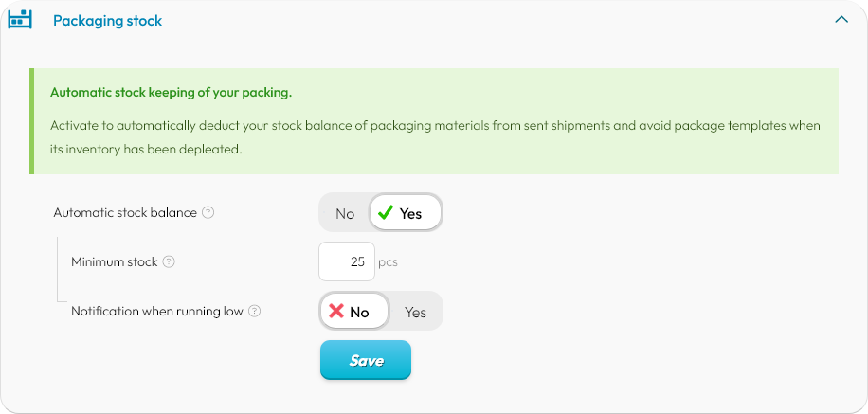Viewport: 868px width, 414px height.
Task: Save the packaging stock settings
Action: pos(366,360)
